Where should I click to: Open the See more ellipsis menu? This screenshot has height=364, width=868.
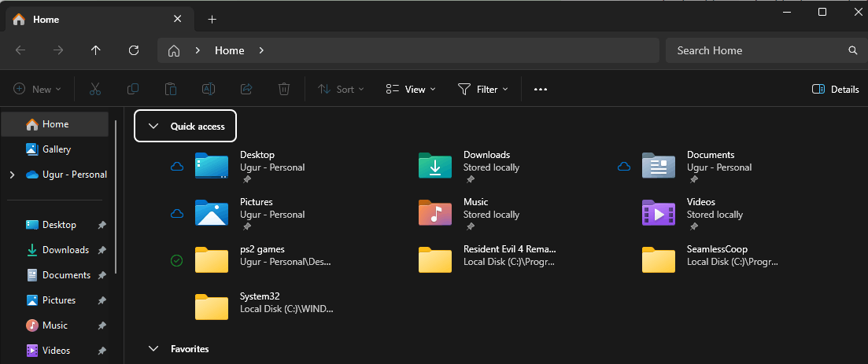(x=541, y=89)
